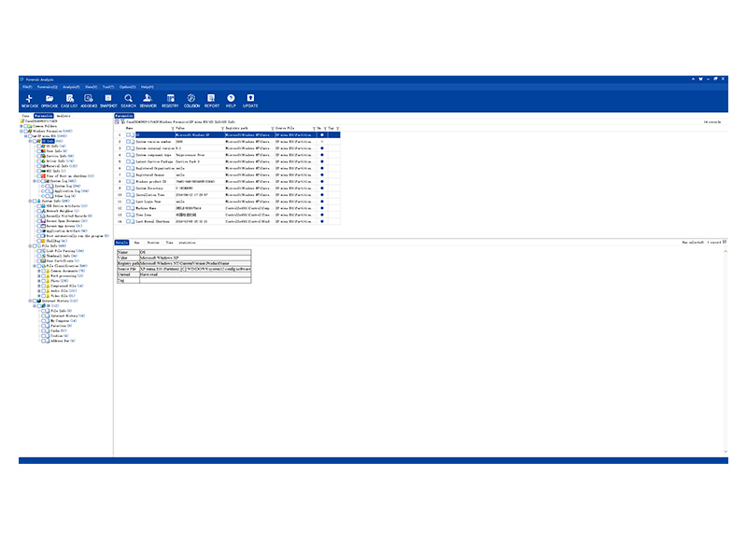Select Recently Visited Records node

(x=66, y=217)
